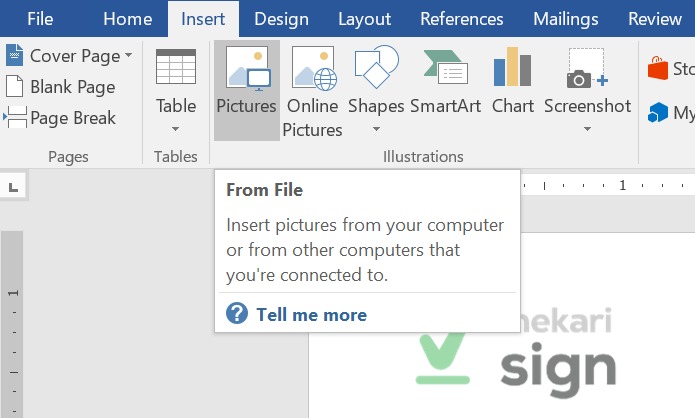Click the tab stop selector
The height and width of the screenshot is (418, 695).
point(13,187)
